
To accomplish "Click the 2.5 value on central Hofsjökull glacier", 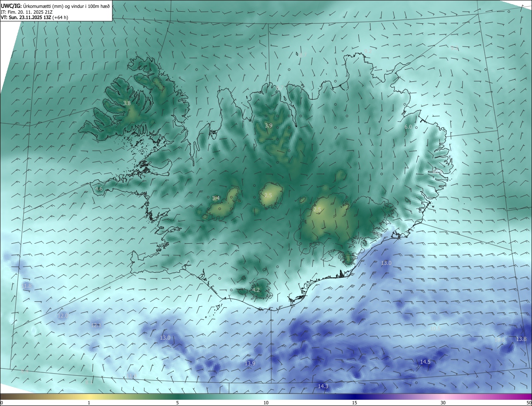I will click(268, 195).
